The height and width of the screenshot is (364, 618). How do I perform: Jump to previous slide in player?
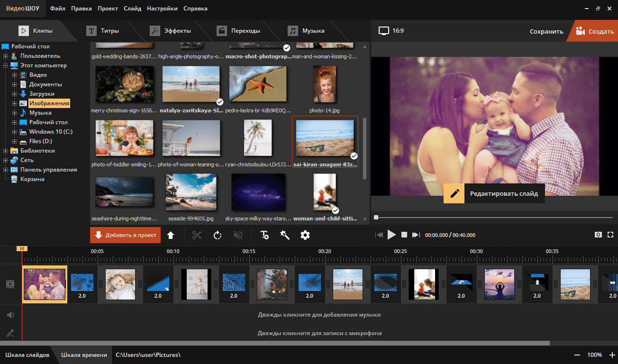tap(379, 235)
